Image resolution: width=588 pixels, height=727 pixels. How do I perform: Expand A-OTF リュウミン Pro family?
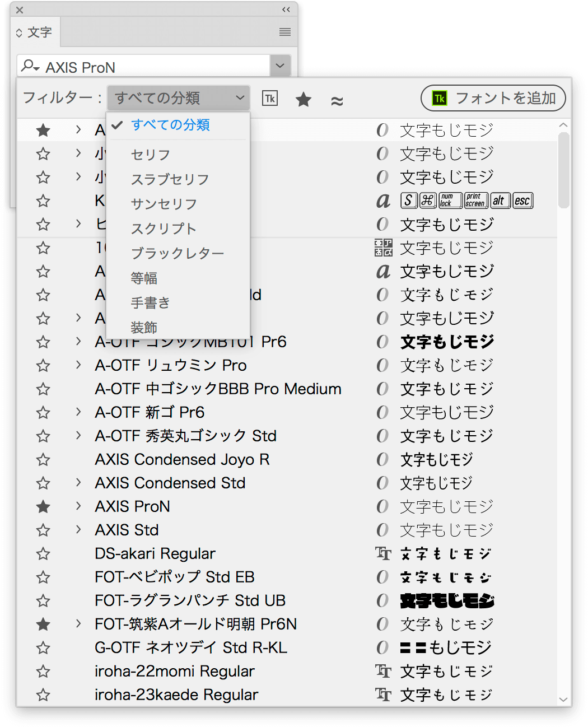[78, 365]
